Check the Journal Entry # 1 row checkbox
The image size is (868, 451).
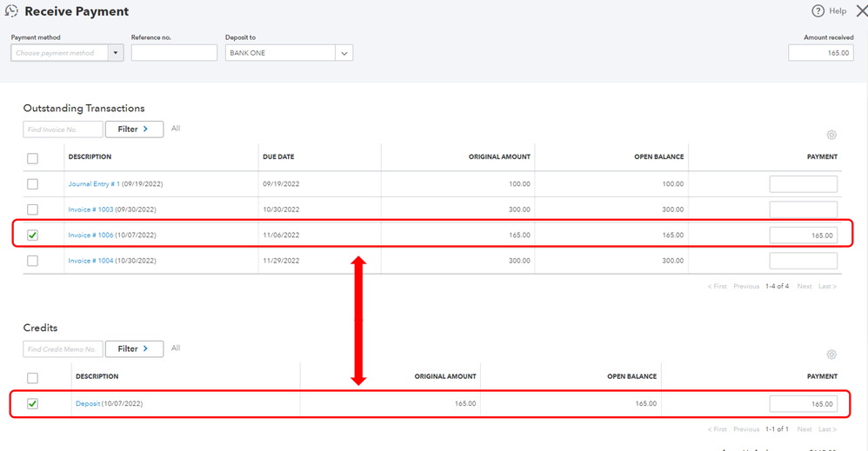pyautogui.click(x=33, y=183)
